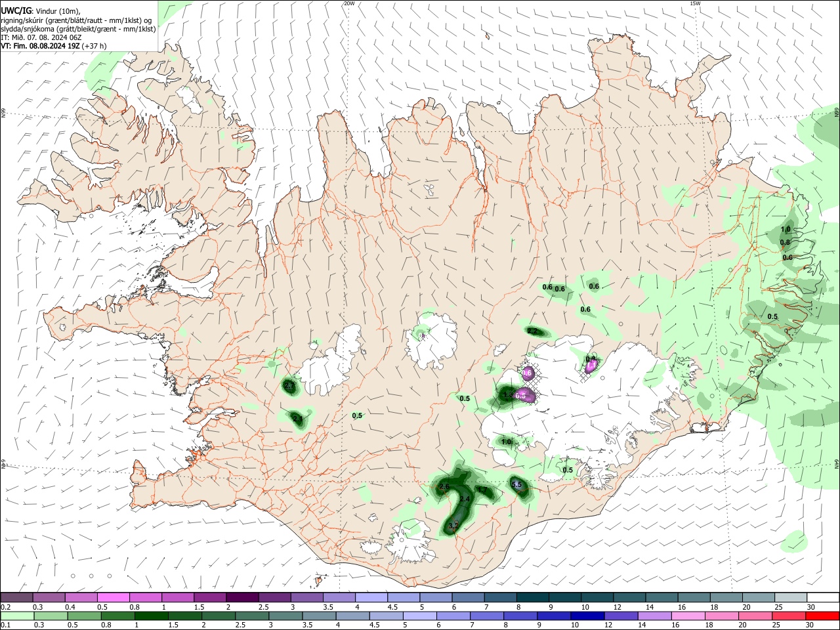Click the bright pink 0.5 snow scale swatch
Image resolution: width=840 pixels, height=630 pixels.
click(x=113, y=597)
